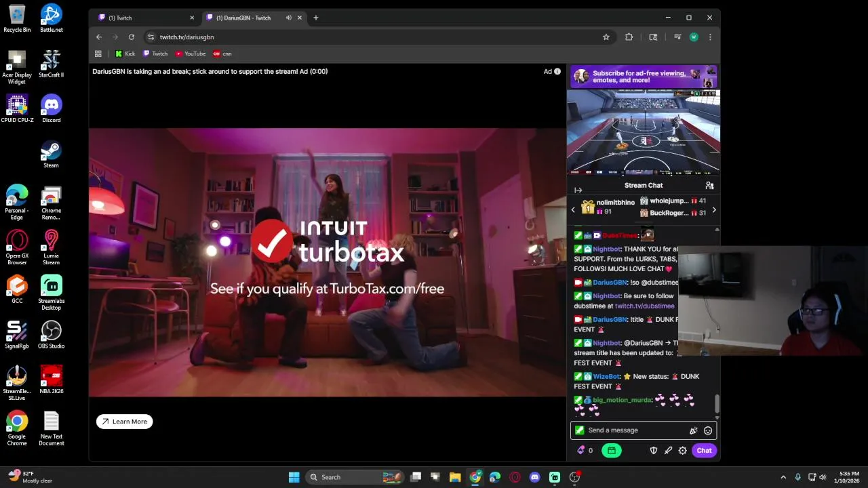Launch SignalRgb desktop shortcut

17,335
